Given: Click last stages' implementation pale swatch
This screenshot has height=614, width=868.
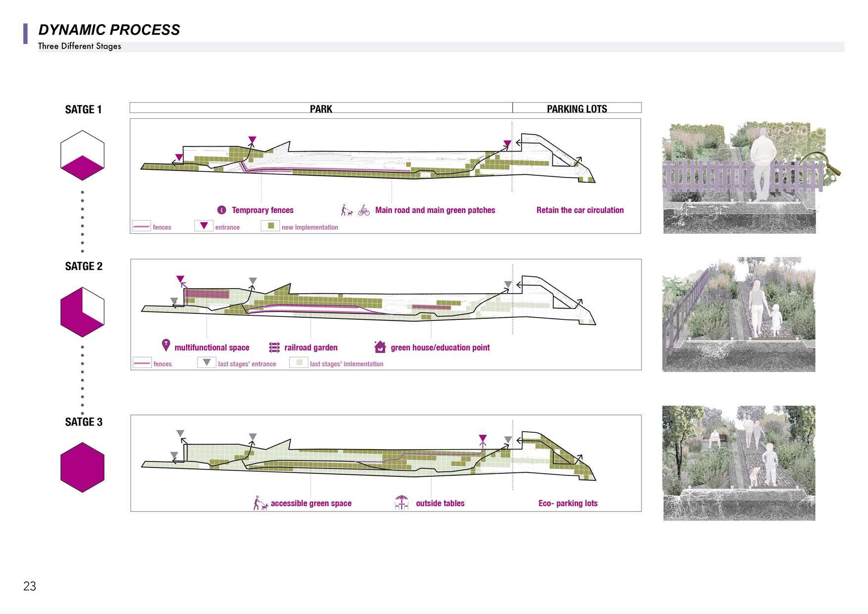Looking at the screenshot, I should point(298,362).
